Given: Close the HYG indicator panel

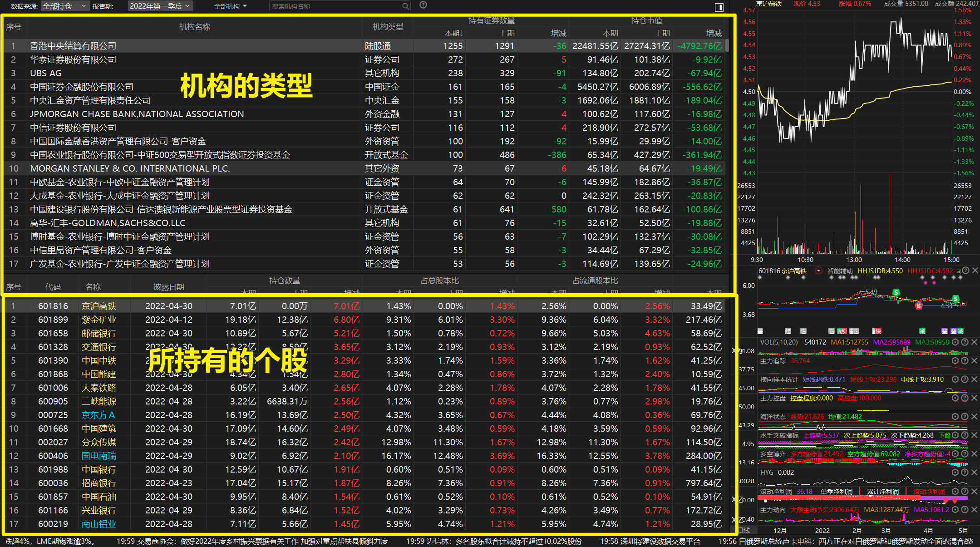Looking at the screenshot, I should (974, 473).
